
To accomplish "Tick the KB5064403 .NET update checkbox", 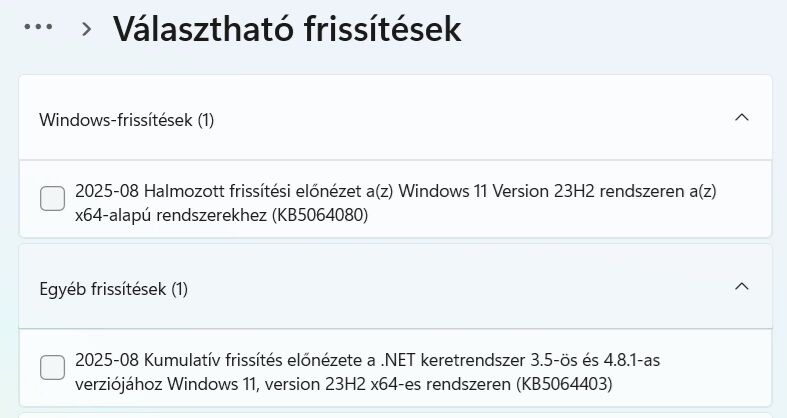I will coord(52,368).
